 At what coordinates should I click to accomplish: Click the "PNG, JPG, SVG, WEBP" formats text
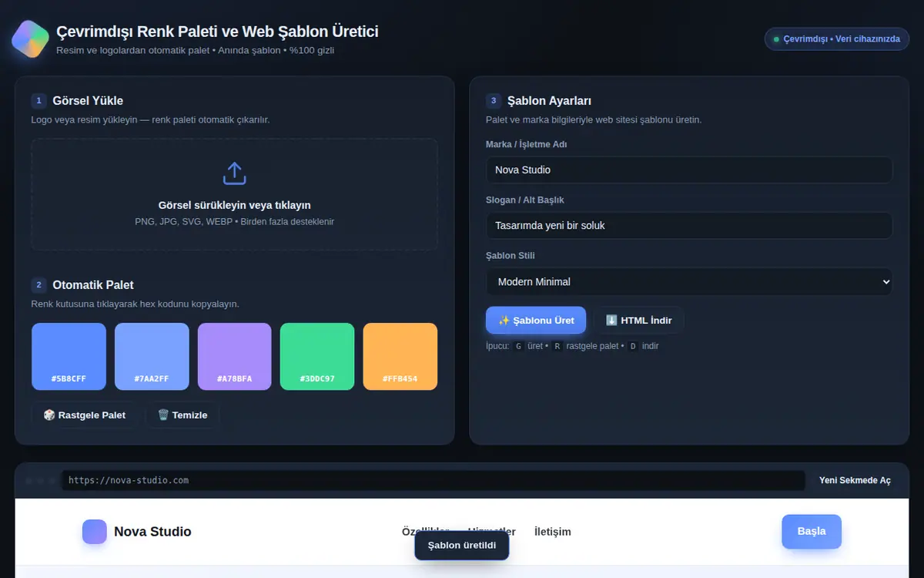[x=234, y=221]
